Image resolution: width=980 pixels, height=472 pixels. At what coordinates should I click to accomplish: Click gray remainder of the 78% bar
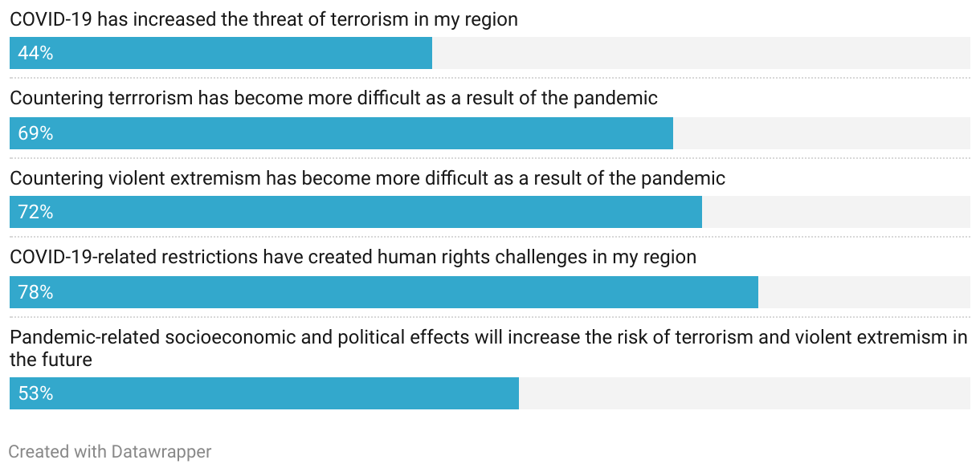[864, 292]
